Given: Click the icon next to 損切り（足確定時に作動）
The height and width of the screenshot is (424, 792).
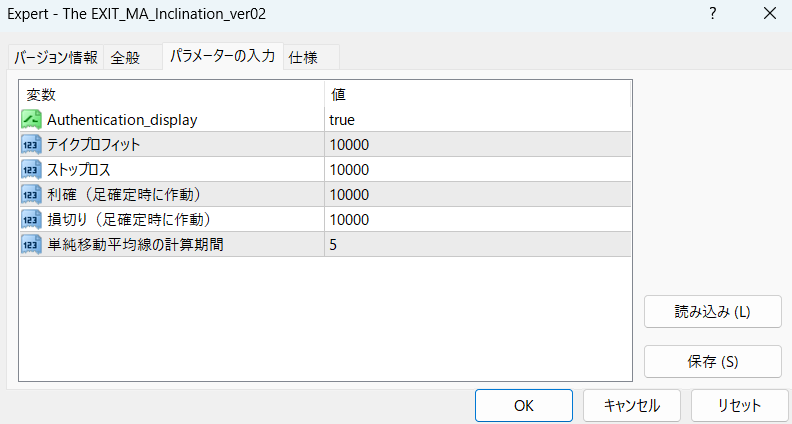Looking at the screenshot, I should 31,219.
